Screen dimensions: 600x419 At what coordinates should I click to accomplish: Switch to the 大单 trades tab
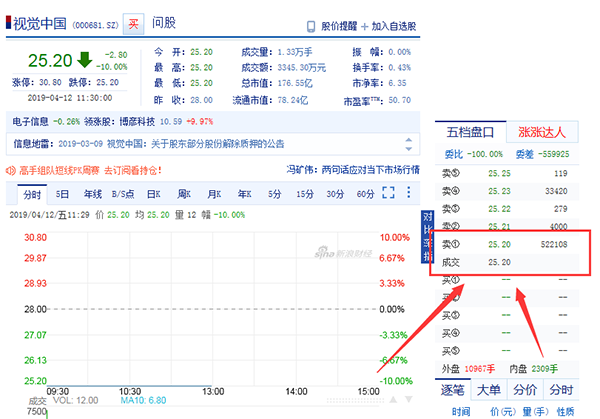coord(488,390)
